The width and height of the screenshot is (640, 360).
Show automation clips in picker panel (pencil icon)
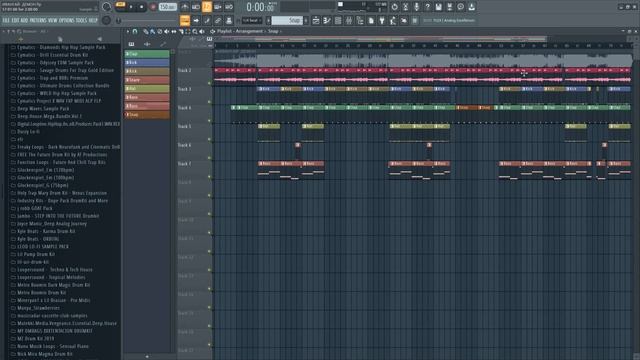(163, 44)
